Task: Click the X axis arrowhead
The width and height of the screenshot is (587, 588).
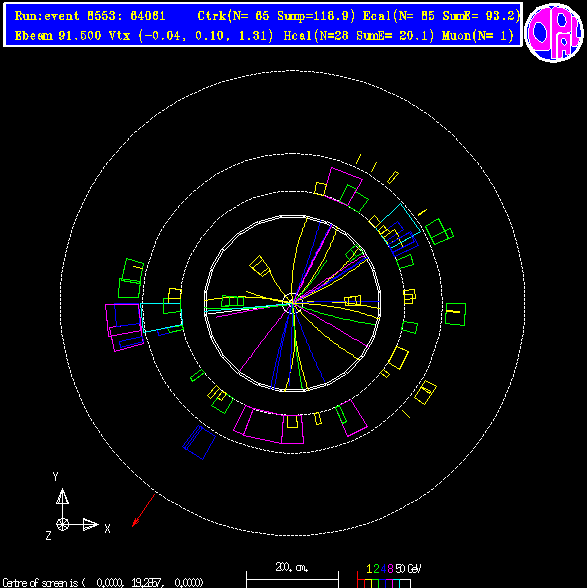Action: 91,524
